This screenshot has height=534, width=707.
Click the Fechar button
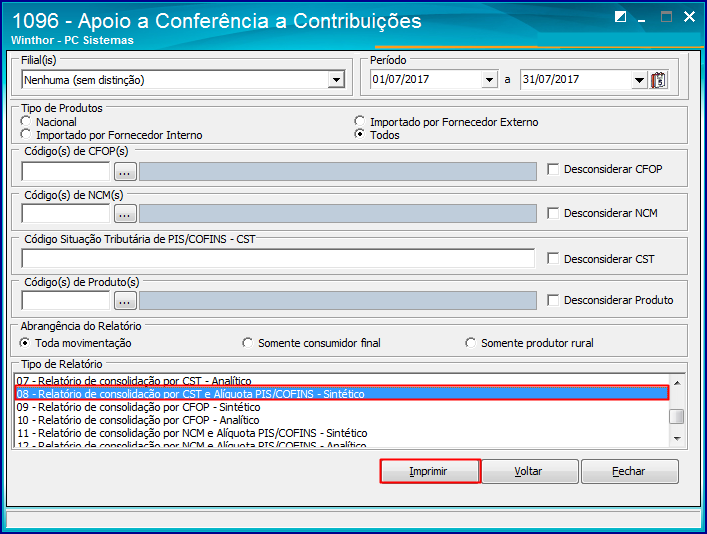point(630,471)
